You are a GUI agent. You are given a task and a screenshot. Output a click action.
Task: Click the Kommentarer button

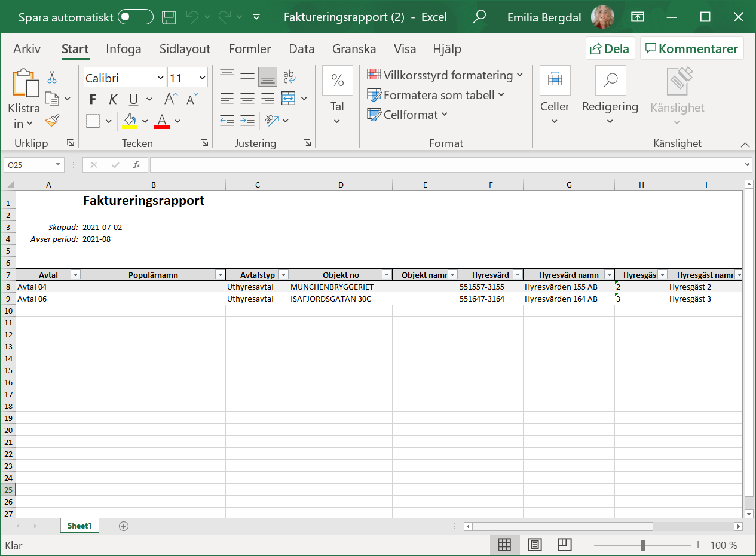691,49
